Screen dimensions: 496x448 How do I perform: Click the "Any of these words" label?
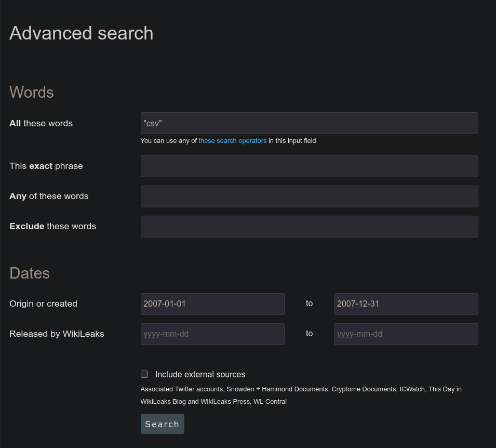click(x=49, y=196)
